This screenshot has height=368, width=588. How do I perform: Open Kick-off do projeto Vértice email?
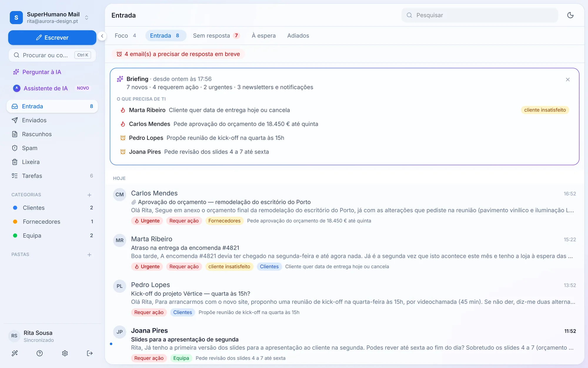point(344,299)
